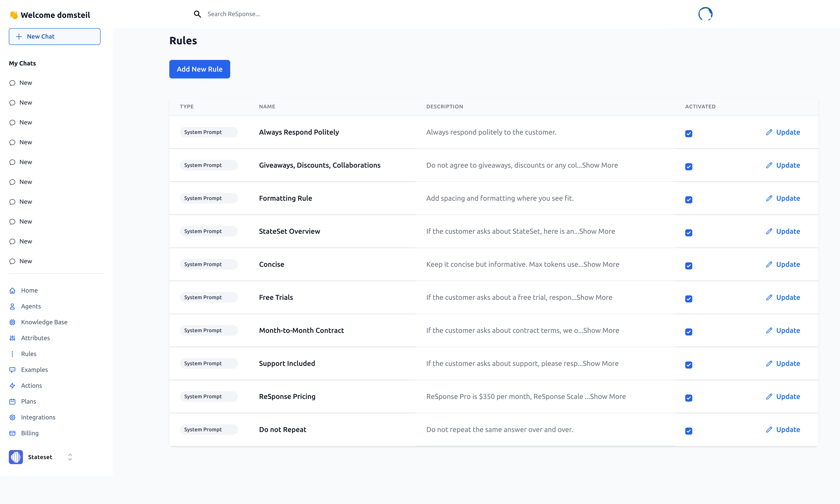840x504 pixels.
Task: Click the Billing credit card icon
Action: [x=12, y=433]
